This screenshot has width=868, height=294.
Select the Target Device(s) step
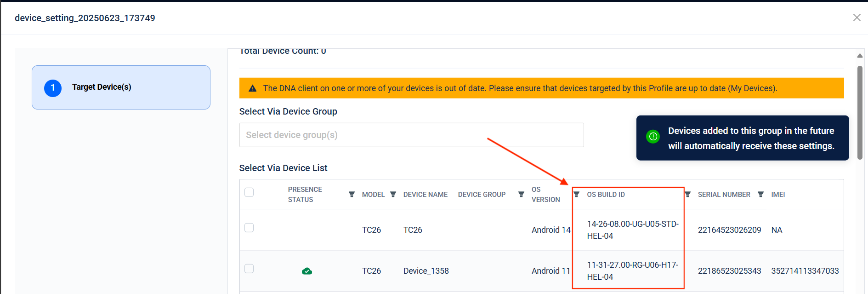[121, 87]
